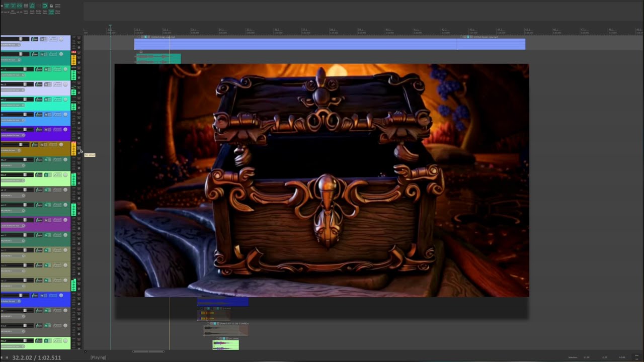
Task: Click the horizontal scrollbar under the arrange view
Action: [148, 351]
